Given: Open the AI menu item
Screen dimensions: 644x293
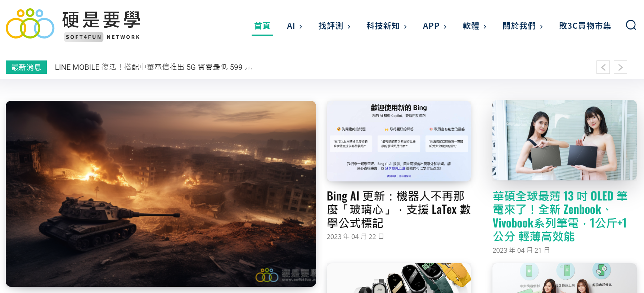Looking at the screenshot, I should (x=291, y=26).
